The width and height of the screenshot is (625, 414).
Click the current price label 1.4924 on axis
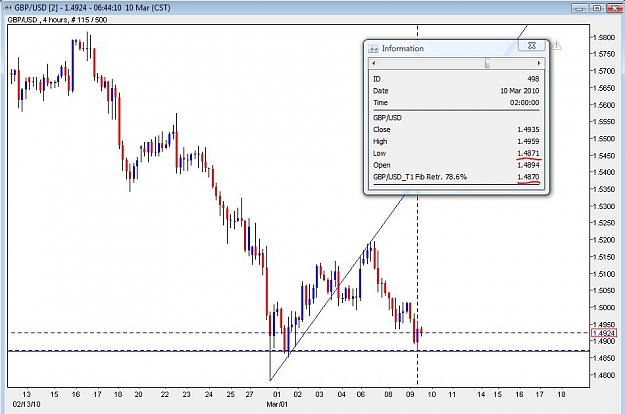(604, 333)
